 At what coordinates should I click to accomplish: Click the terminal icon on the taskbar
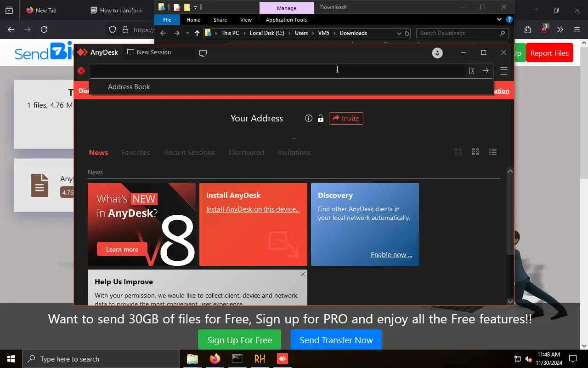[237, 359]
